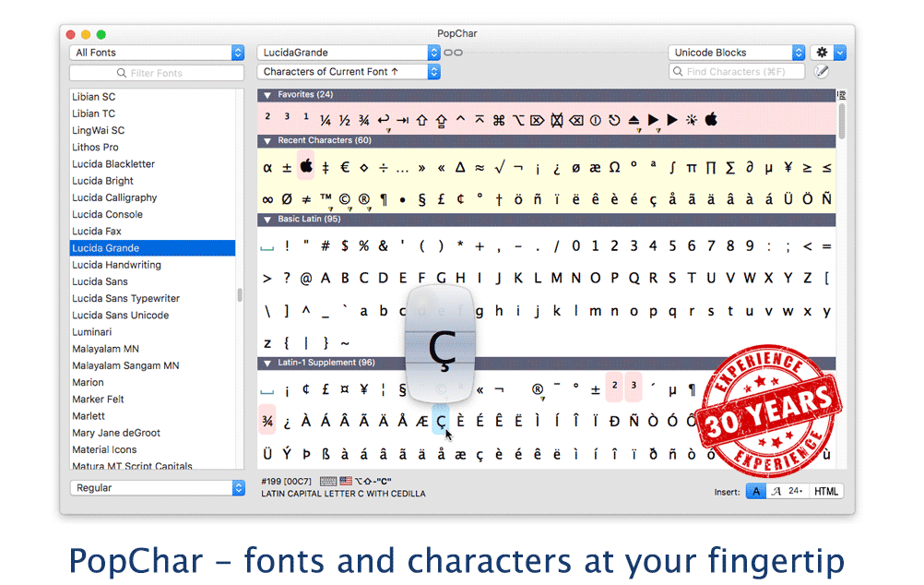Pick the square root symbol in Recent Characters
924x585 pixels.
click(499, 168)
